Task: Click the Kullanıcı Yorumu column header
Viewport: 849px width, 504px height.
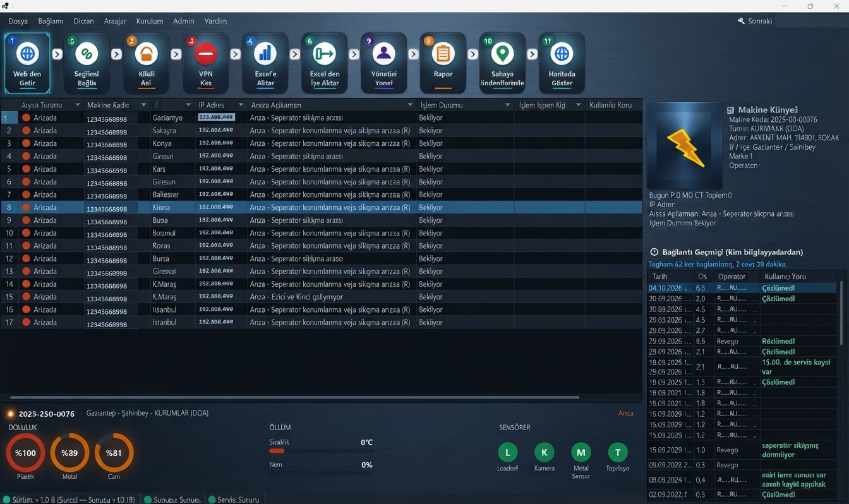Action: click(x=799, y=277)
